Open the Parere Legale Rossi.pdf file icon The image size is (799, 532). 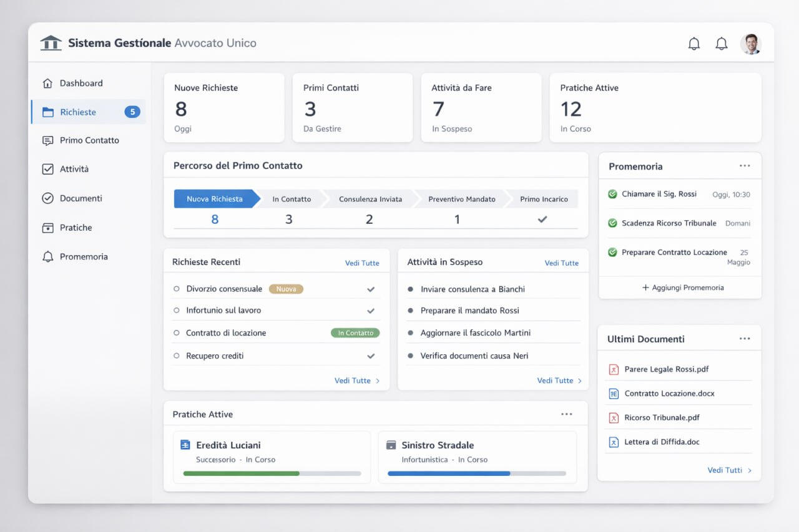point(613,370)
